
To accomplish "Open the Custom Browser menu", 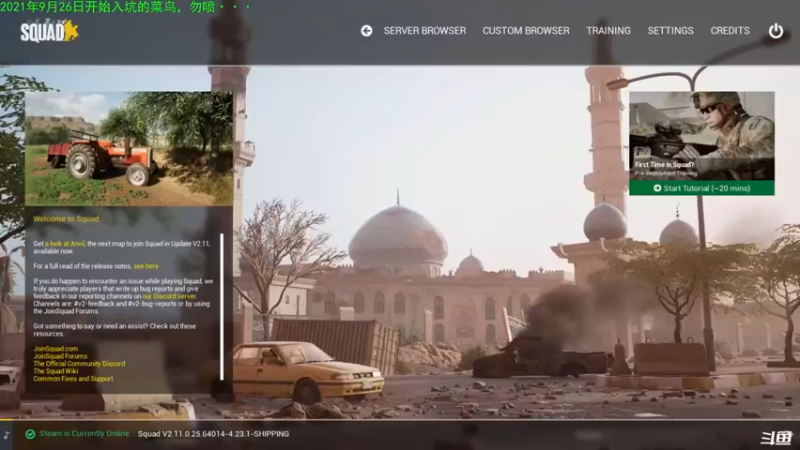I will click(526, 31).
